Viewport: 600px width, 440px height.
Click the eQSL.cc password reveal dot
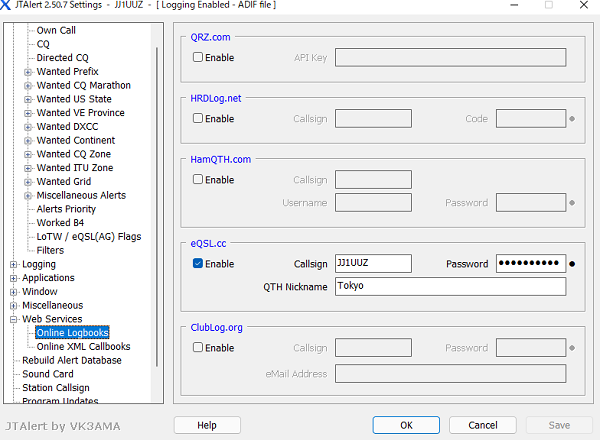pos(572,265)
